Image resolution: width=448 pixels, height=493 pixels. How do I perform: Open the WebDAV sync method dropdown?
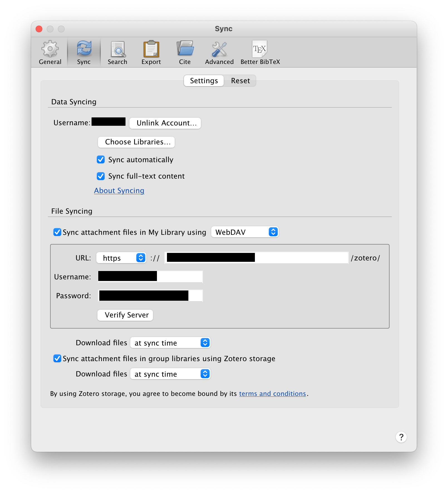245,232
